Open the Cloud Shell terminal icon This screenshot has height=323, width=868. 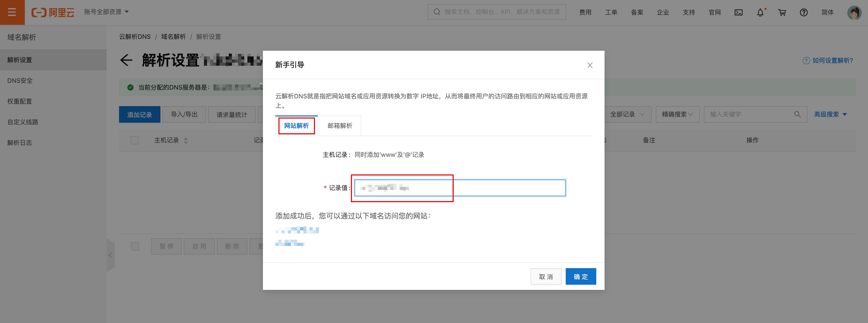point(738,12)
